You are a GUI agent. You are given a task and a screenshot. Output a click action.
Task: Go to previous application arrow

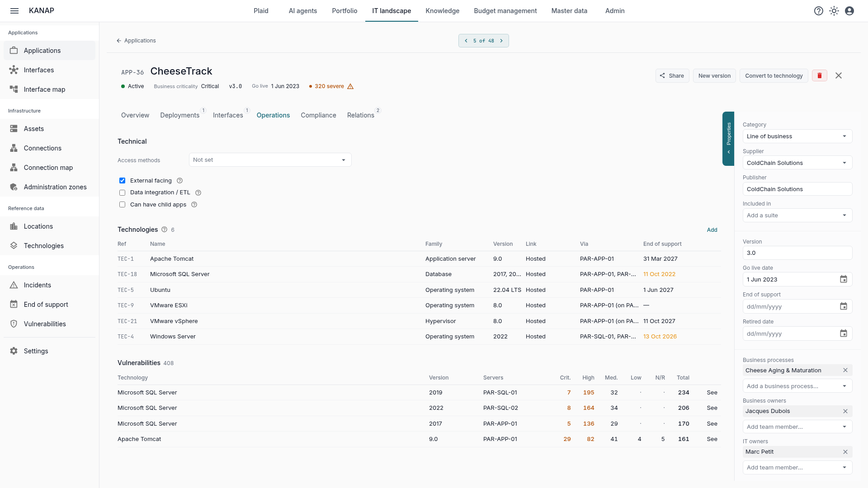(x=466, y=41)
